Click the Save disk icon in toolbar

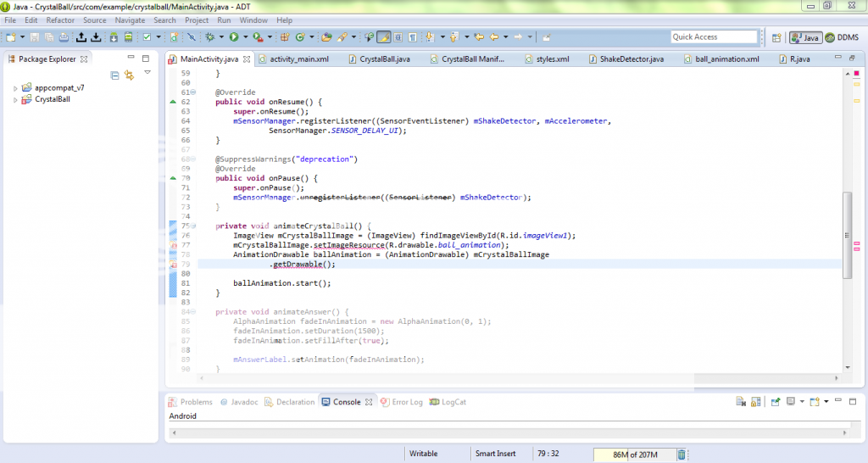point(35,37)
